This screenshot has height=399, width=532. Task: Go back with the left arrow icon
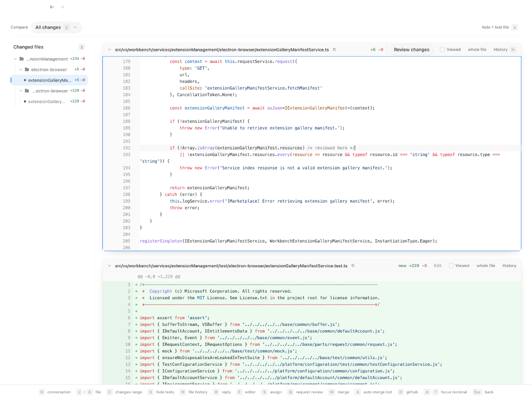point(52,7)
